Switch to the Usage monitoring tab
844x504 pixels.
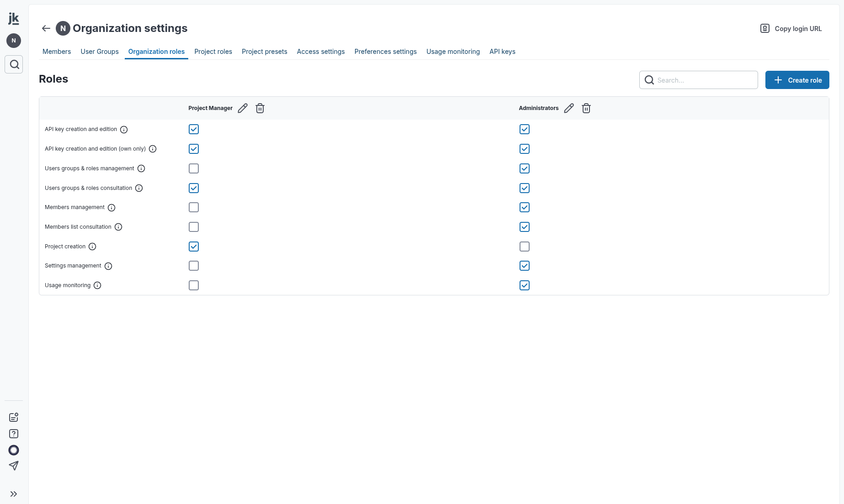[x=453, y=52]
